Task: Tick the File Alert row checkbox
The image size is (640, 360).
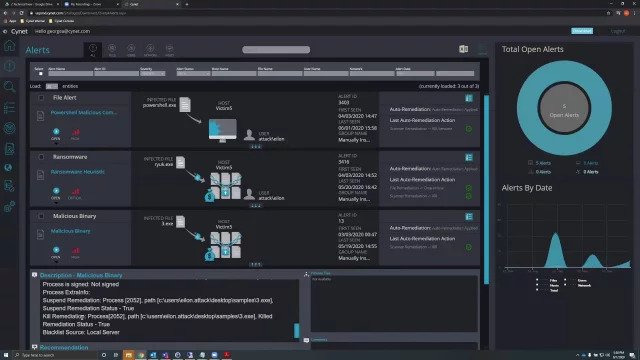Action: pyautogui.click(x=41, y=98)
